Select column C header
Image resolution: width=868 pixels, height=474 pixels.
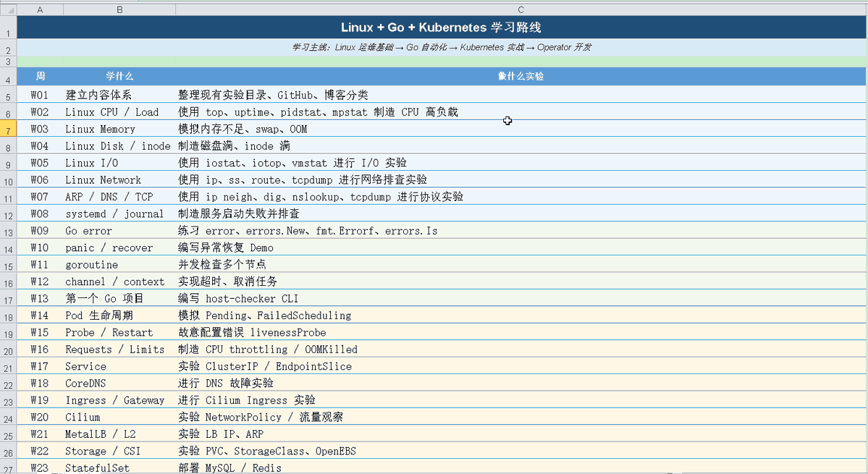[x=521, y=9]
